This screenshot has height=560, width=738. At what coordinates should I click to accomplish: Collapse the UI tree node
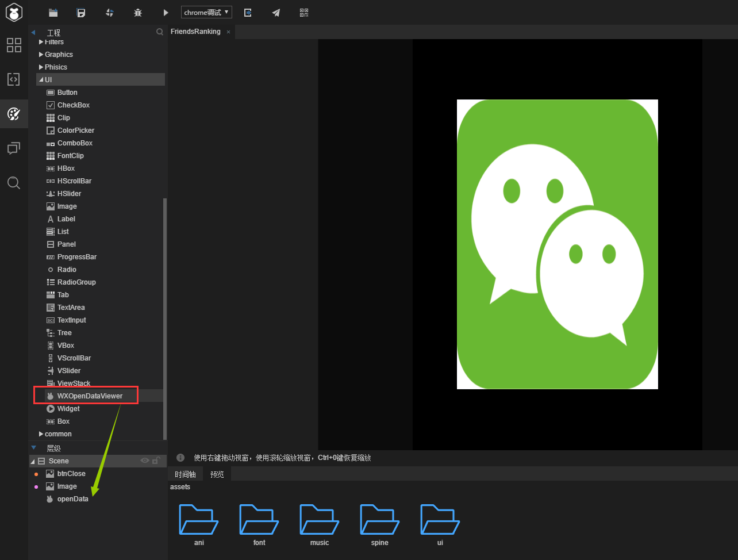click(41, 80)
